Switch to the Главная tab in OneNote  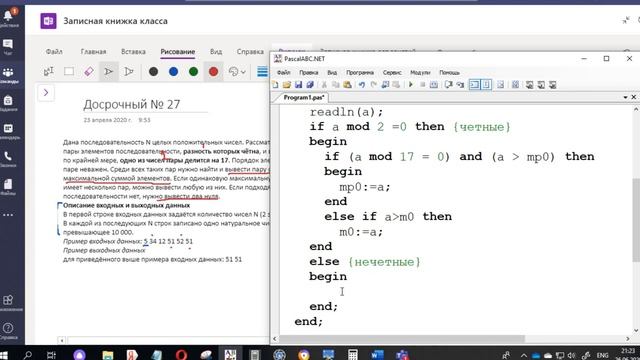[93, 51]
